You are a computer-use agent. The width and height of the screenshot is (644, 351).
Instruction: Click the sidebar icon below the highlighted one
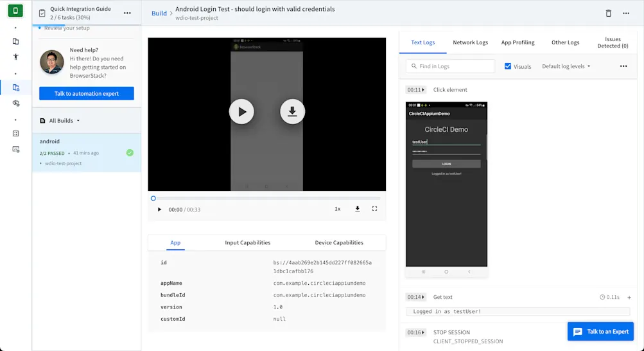tap(15, 103)
